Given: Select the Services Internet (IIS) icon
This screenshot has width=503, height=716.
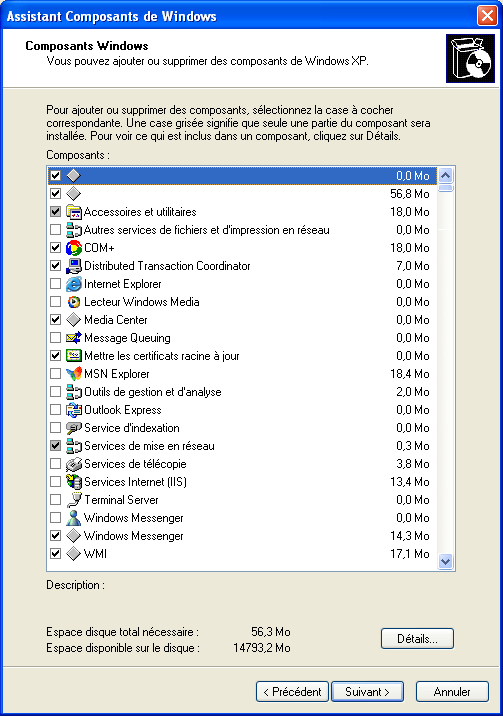Looking at the screenshot, I should pos(73,482).
